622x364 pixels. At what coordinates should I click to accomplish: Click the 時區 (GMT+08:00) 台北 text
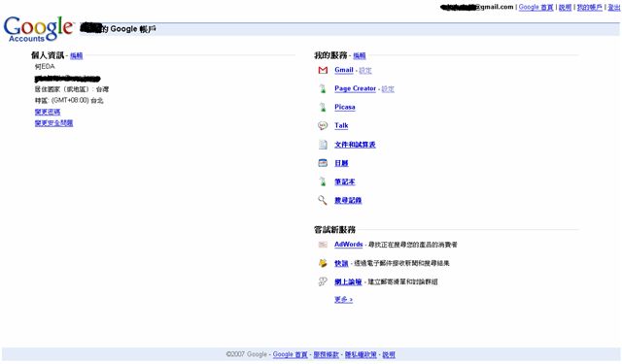(69, 101)
